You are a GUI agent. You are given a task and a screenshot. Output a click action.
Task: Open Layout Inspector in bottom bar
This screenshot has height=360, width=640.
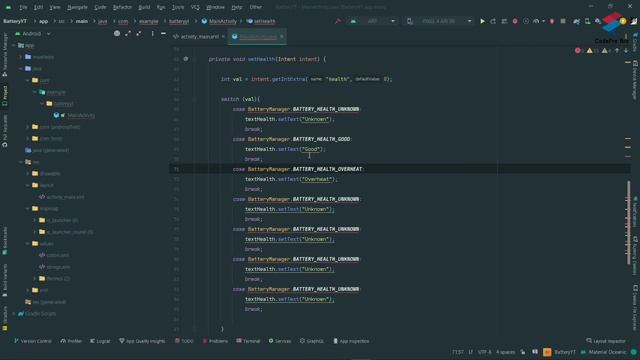click(606, 341)
